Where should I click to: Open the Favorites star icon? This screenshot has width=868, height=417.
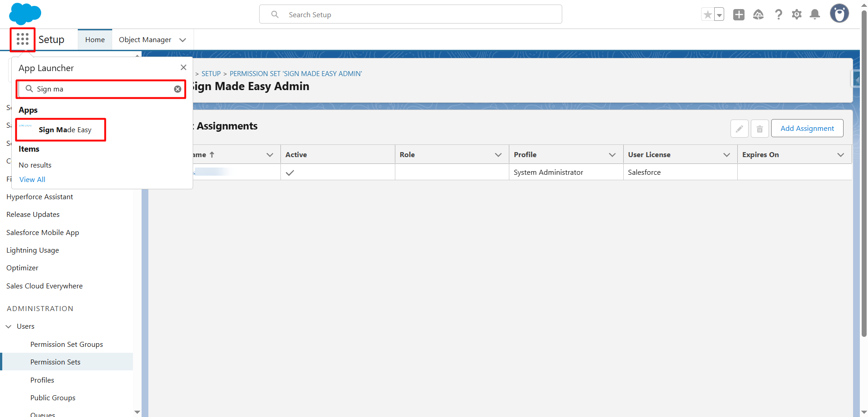coord(708,14)
